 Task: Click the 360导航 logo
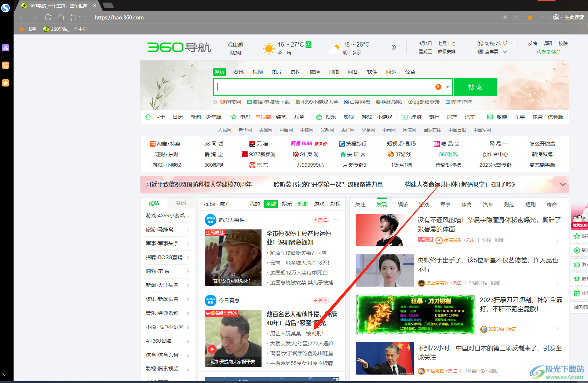click(179, 47)
